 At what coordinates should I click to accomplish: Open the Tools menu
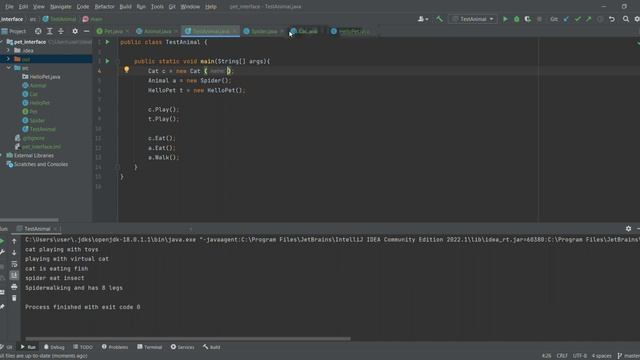157,7
